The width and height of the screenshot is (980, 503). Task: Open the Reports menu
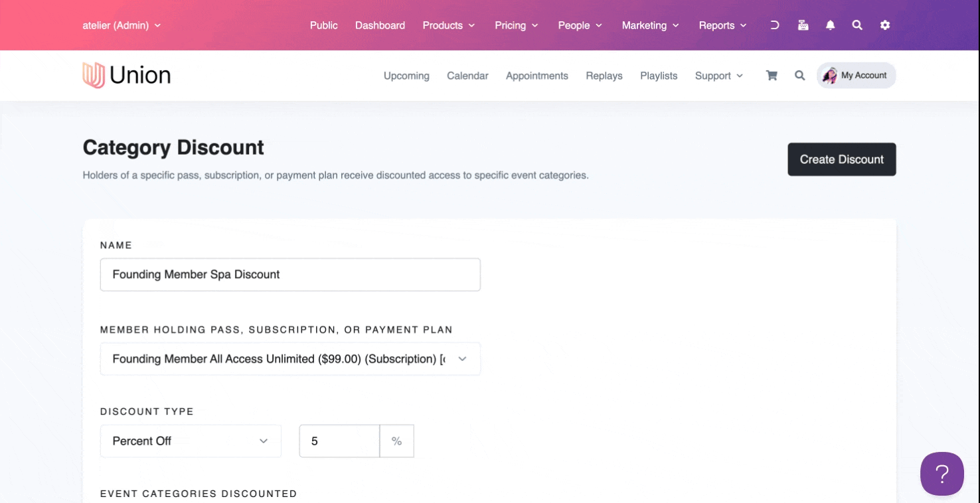click(x=722, y=25)
